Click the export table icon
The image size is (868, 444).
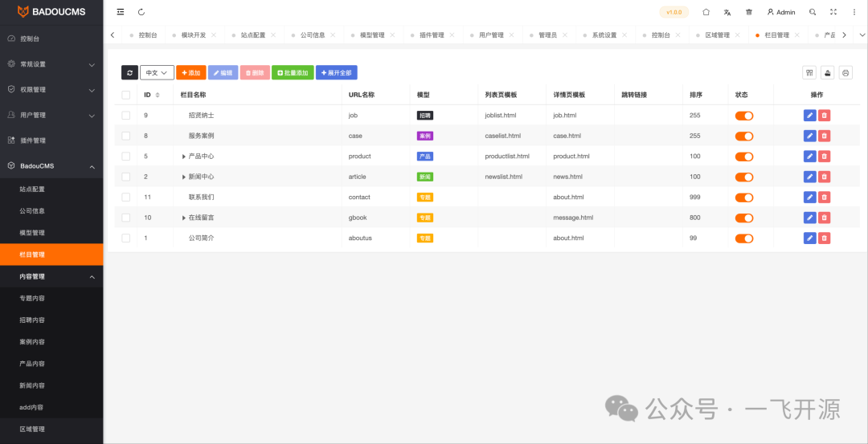[x=827, y=72]
